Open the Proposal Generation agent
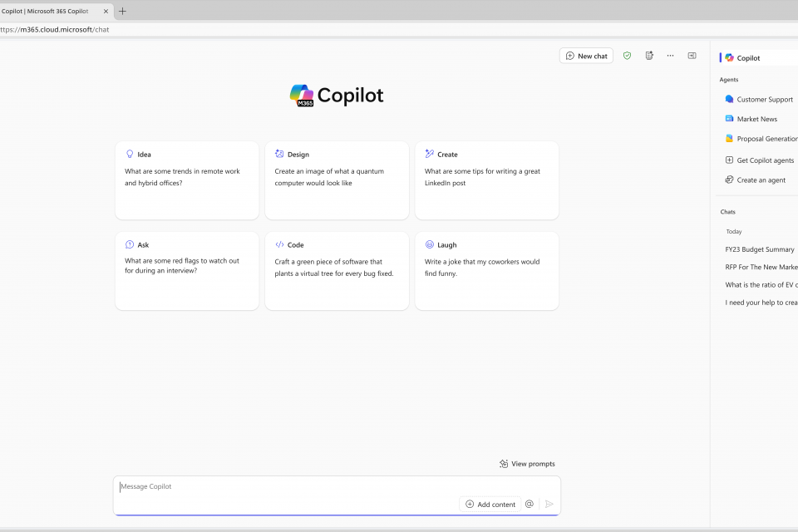 [765, 139]
